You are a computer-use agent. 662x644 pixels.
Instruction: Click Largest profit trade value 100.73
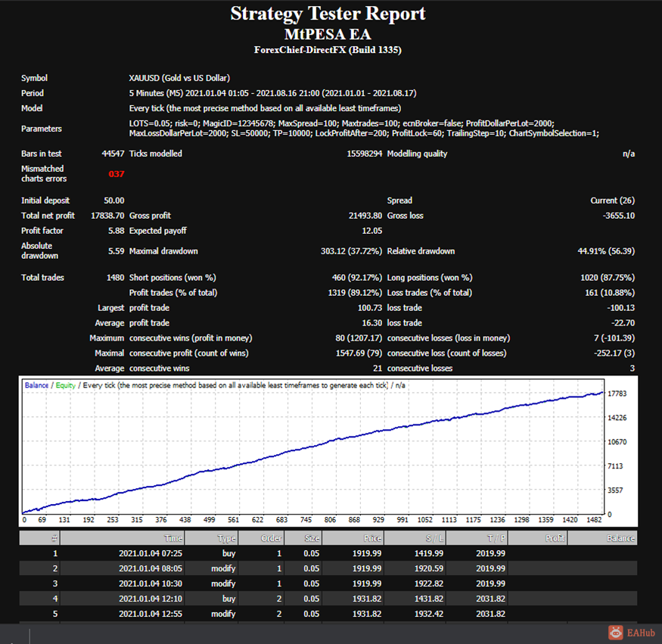coord(370,308)
